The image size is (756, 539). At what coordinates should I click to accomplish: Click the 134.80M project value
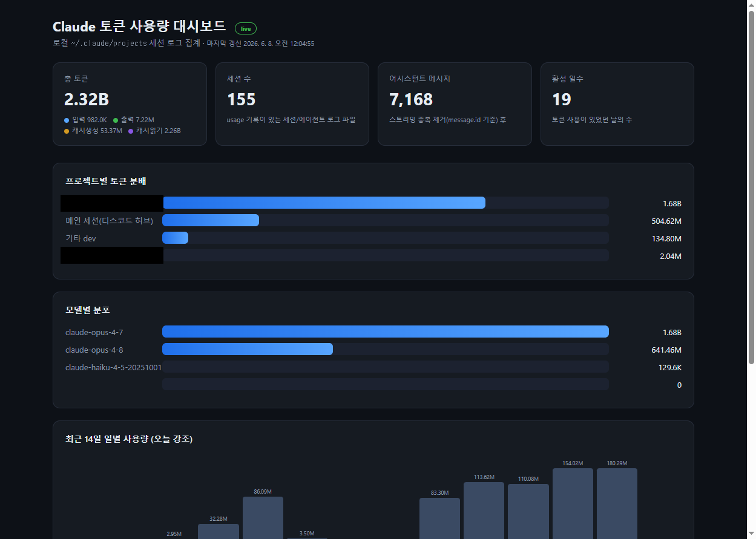(666, 238)
